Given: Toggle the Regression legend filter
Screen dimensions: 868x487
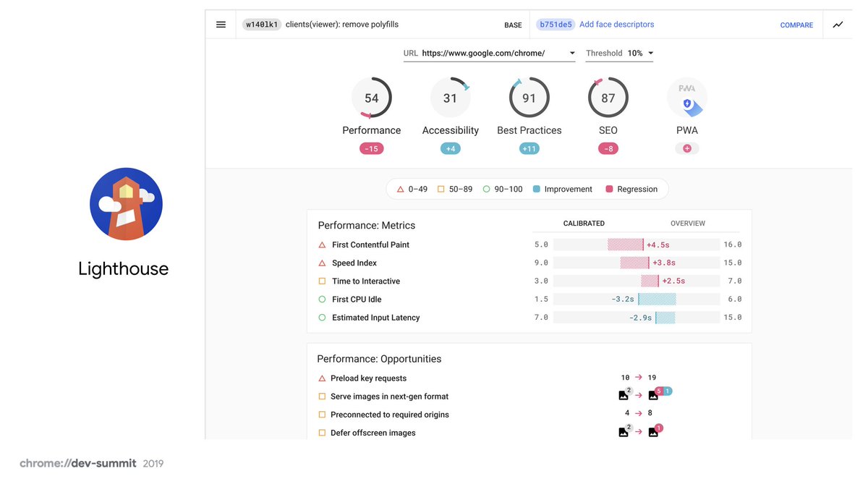Looking at the screenshot, I should click(x=631, y=189).
